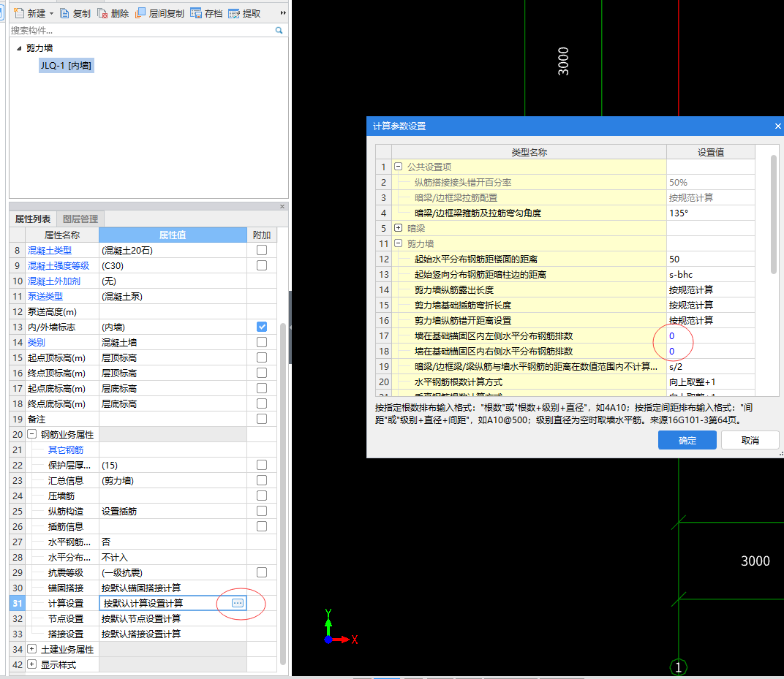Open the 混凝土类型 property link

[50, 250]
